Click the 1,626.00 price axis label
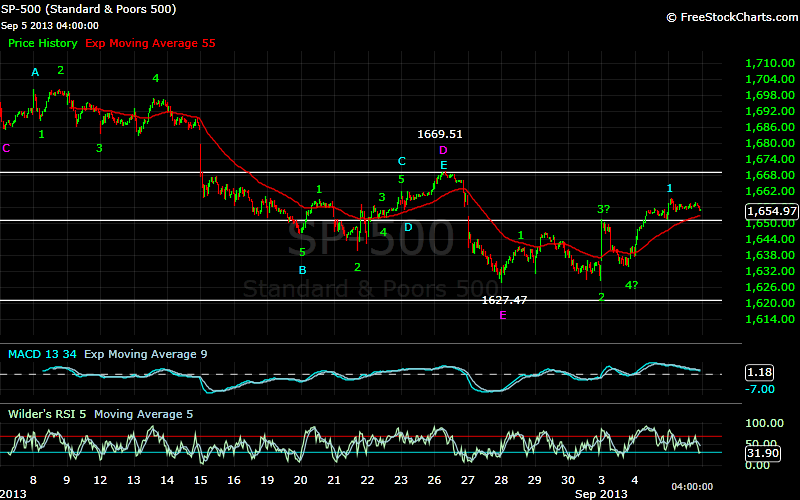The width and height of the screenshot is (800, 500). coord(770,287)
